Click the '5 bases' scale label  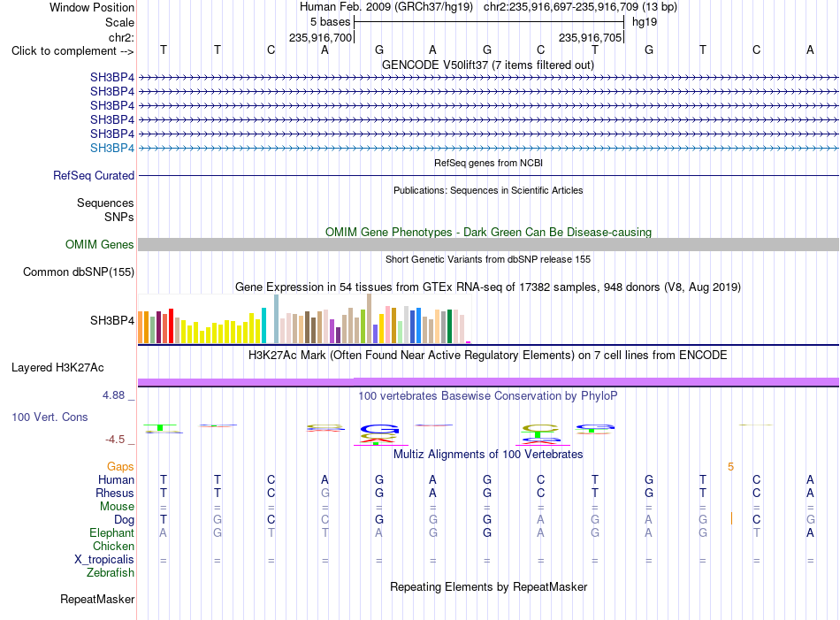pyautogui.click(x=330, y=22)
